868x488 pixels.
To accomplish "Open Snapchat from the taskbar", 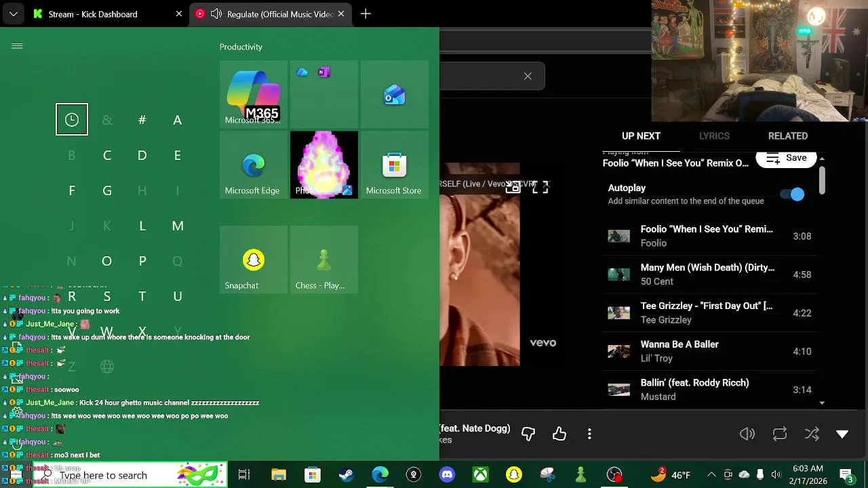I will point(514,474).
